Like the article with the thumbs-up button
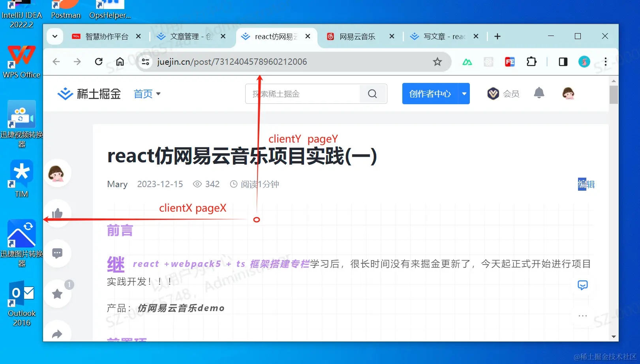The width and height of the screenshot is (640, 364). [58, 214]
